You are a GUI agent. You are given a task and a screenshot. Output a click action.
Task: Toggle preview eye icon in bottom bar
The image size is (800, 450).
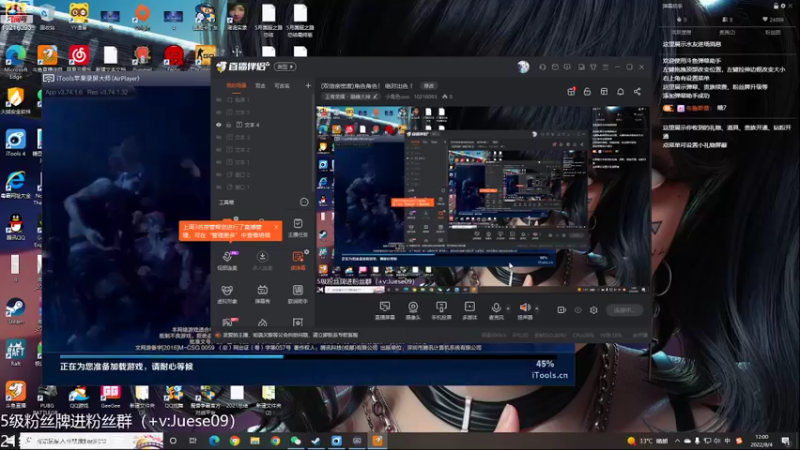(578, 310)
